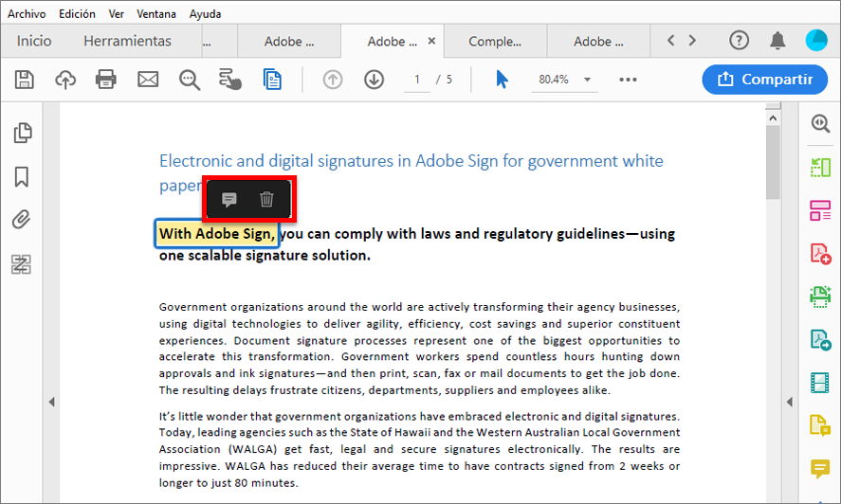The image size is (841, 504).
Task: Open the Find text magnifier tool
Action: tap(190, 80)
